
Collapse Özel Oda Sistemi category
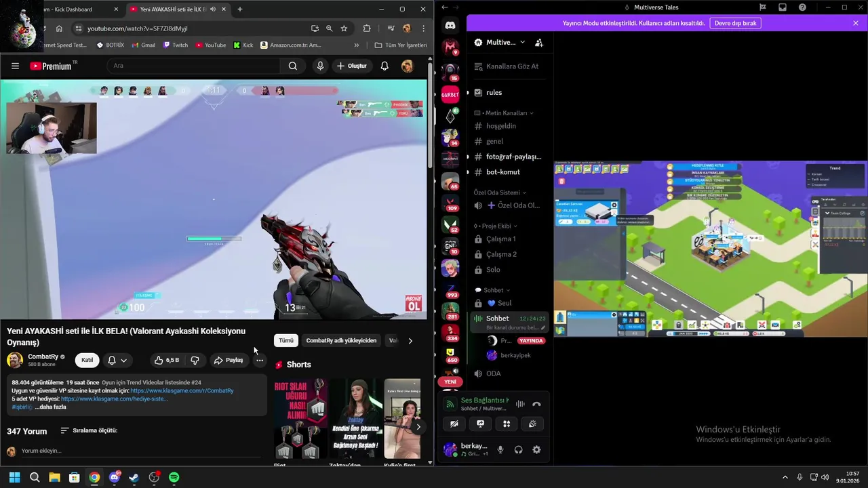click(499, 192)
